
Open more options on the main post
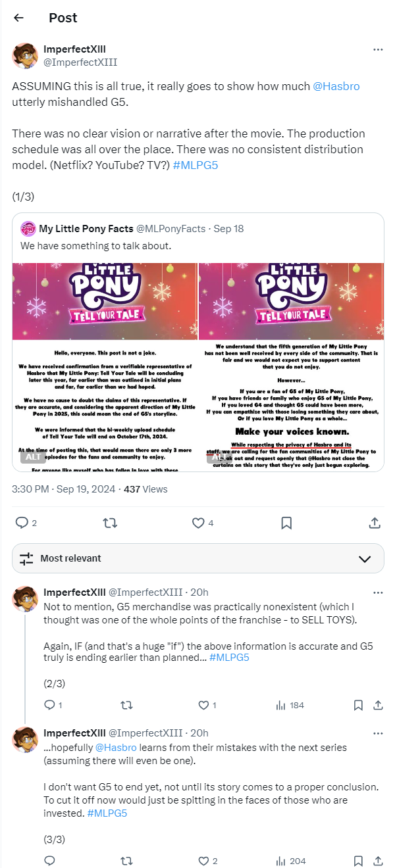pos(377,49)
